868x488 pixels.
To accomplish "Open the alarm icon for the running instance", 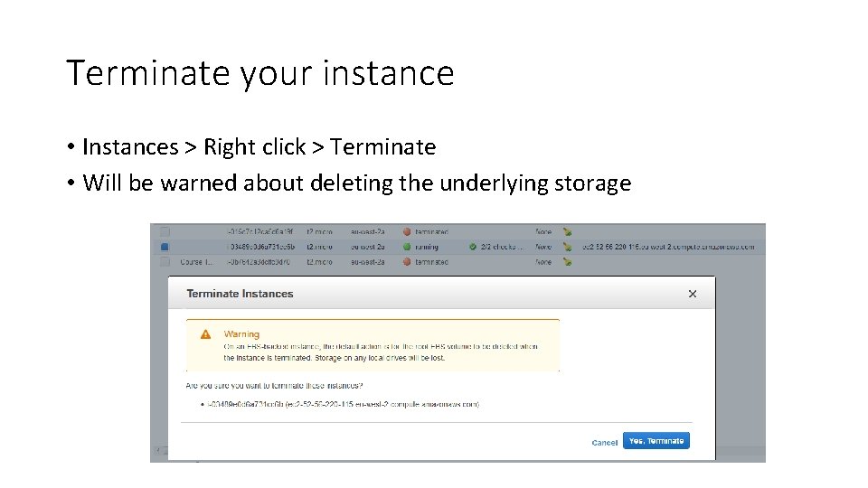I will 567,246.
